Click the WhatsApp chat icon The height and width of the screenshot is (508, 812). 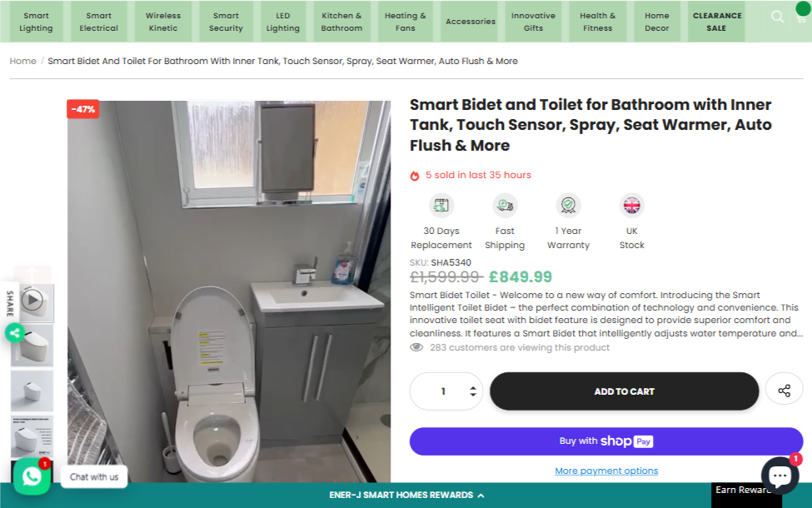[x=32, y=476]
